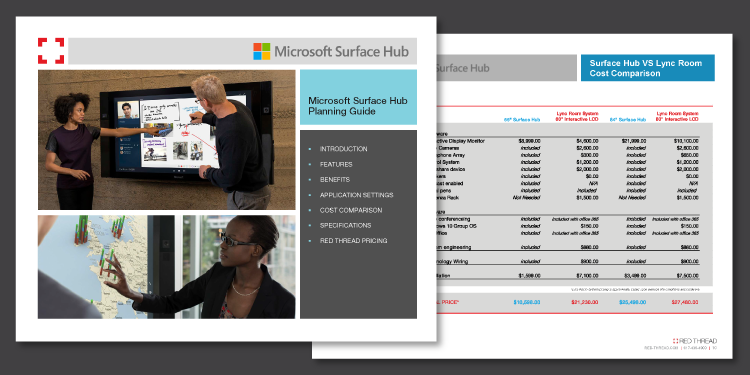The width and height of the screenshot is (750, 375).
Task: Open the BENEFITS contents entry
Action: tap(335, 180)
